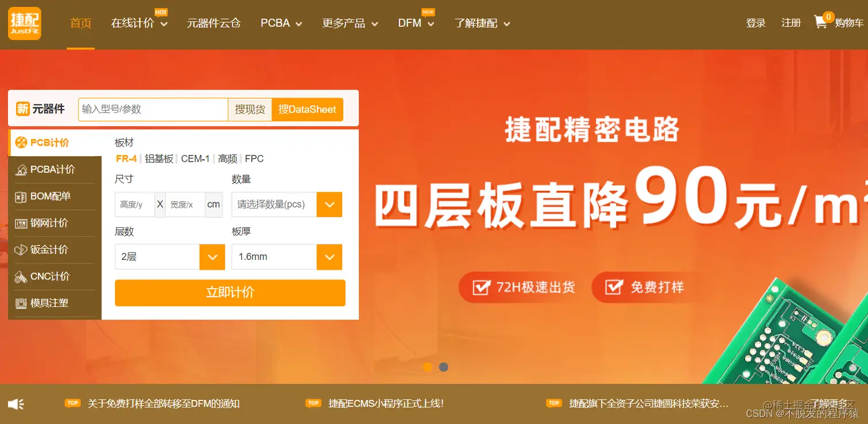The width and height of the screenshot is (868, 424).
Task: Click the 输入型号/参数 search field
Action: [153, 109]
